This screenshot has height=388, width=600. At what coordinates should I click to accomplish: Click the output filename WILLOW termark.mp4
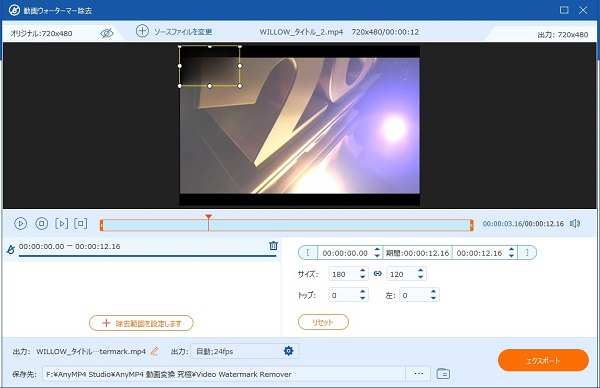(91, 351)
